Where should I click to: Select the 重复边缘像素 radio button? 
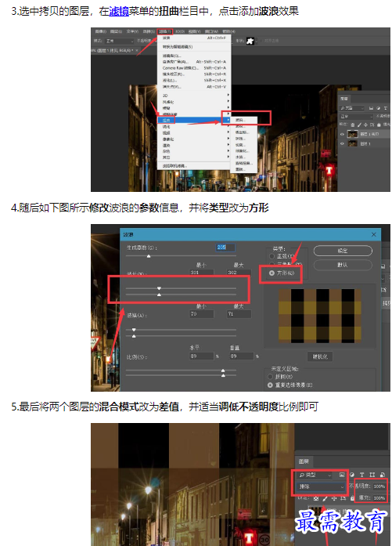[270, 385]
